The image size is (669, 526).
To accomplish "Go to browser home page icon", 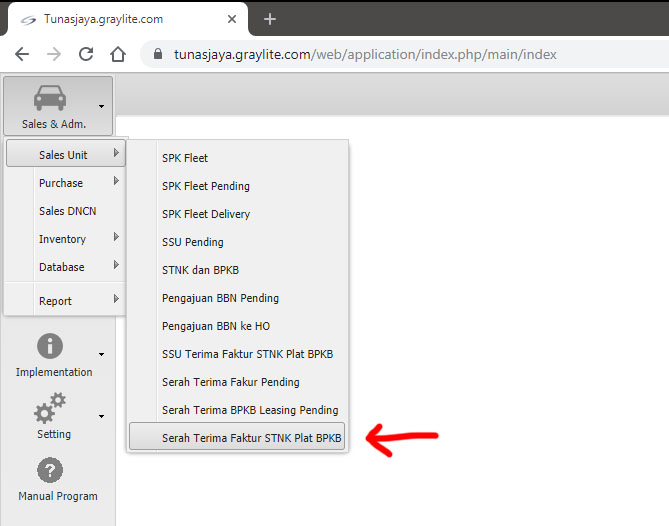I will point(118,54).
